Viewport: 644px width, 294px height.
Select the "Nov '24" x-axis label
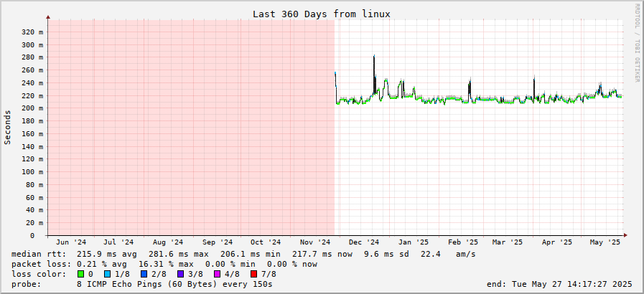pos(315,242)
